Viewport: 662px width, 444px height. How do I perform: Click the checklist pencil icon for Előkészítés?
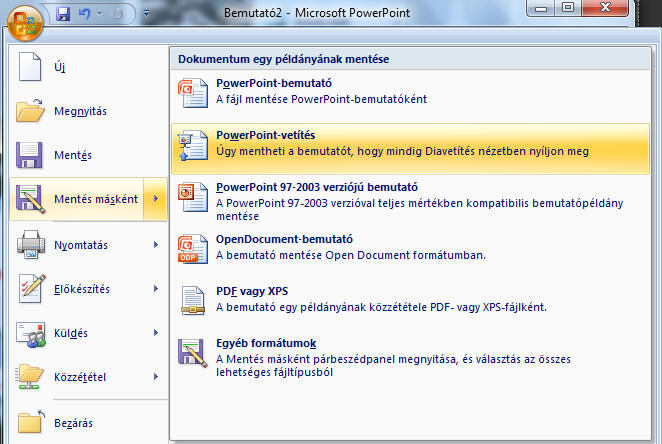tap(32, 289)
